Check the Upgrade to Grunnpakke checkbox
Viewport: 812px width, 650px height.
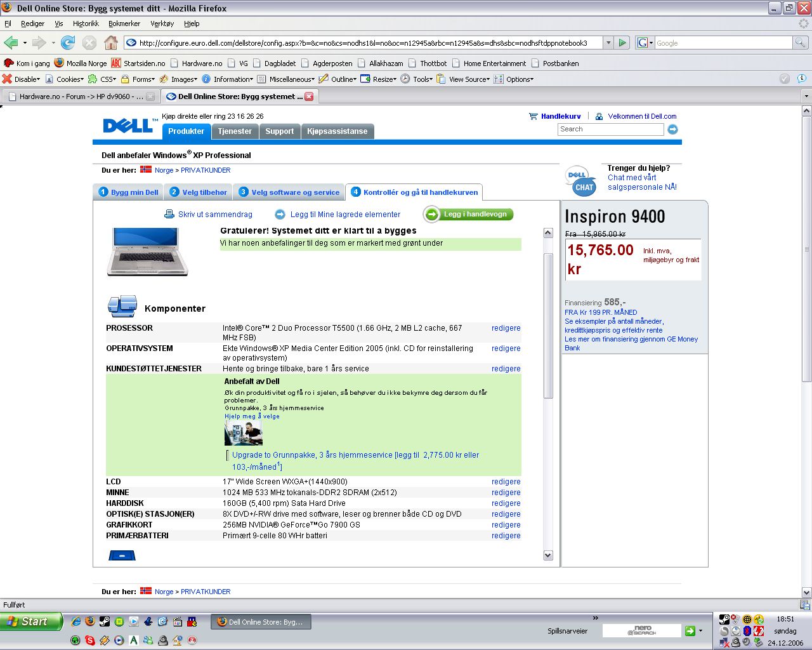pyautogui.click(x=228, y=456)
